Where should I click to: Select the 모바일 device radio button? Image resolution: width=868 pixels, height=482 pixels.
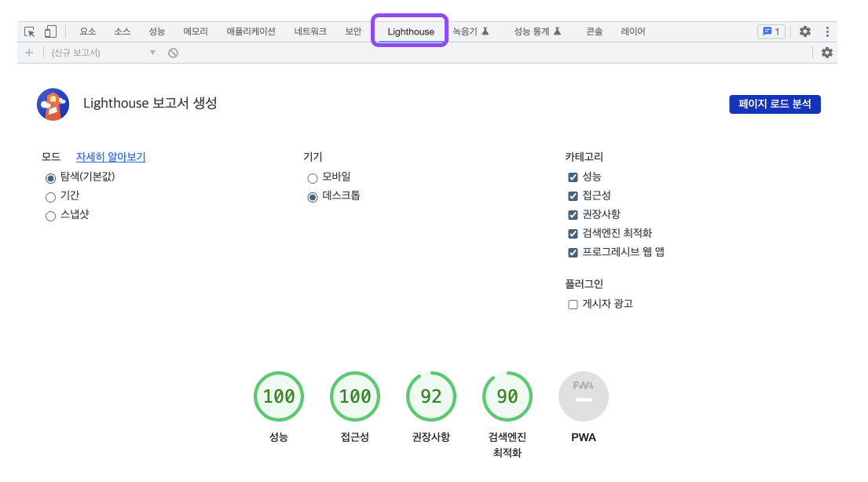(x=313, y=178)
